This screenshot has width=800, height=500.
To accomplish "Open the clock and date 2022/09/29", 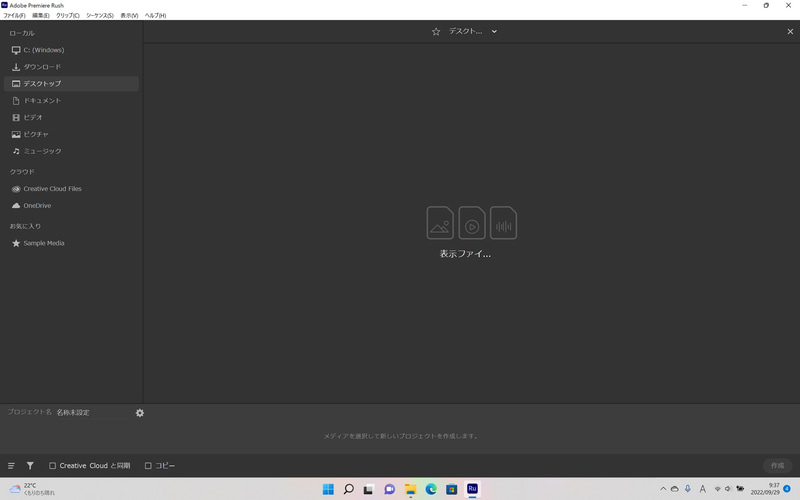I will coord(764,489).
